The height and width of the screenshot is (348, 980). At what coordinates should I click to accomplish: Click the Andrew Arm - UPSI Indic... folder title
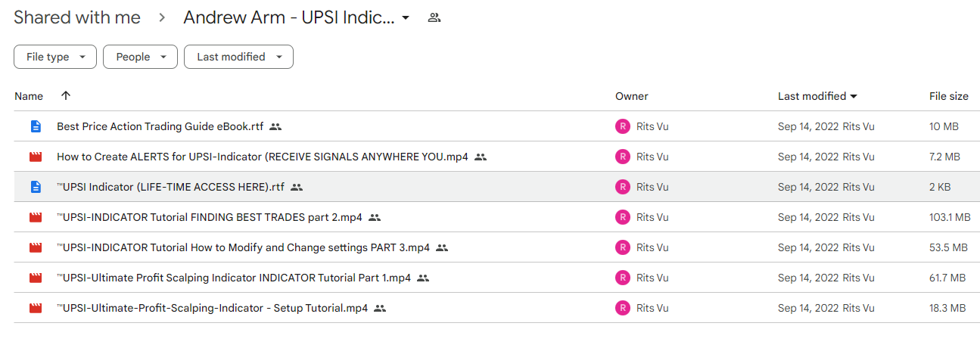[289, 18]
